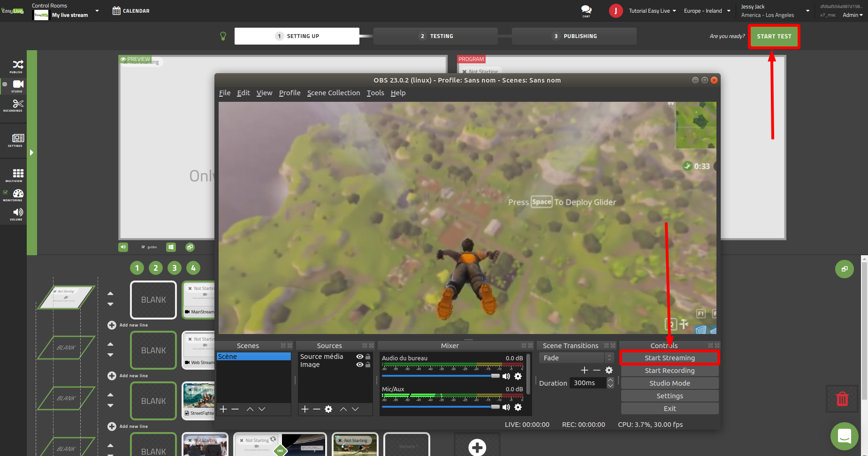
Task: Open the Jessy Jack user dropdown
Action: [775, 11]
